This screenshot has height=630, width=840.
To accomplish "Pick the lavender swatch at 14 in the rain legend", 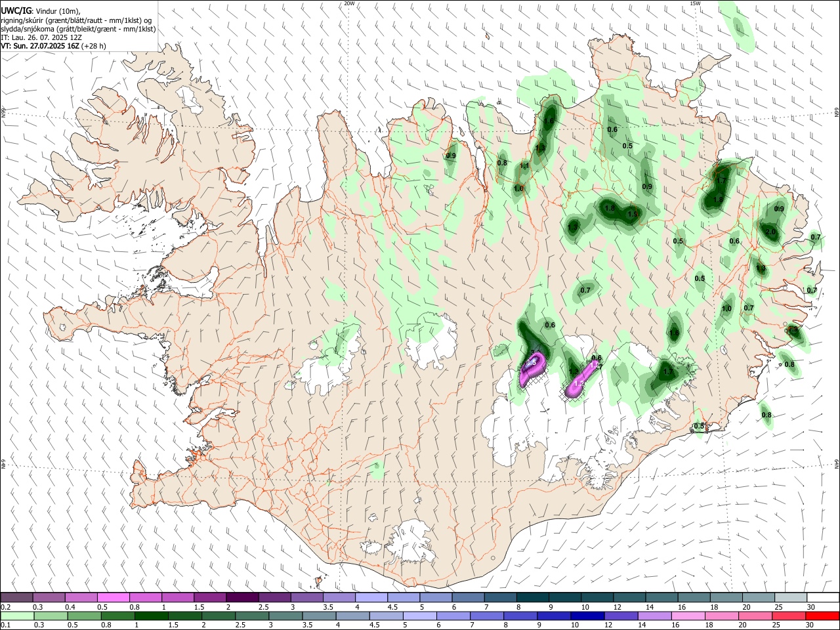I will pyautogui.click(x=654, y=616).
